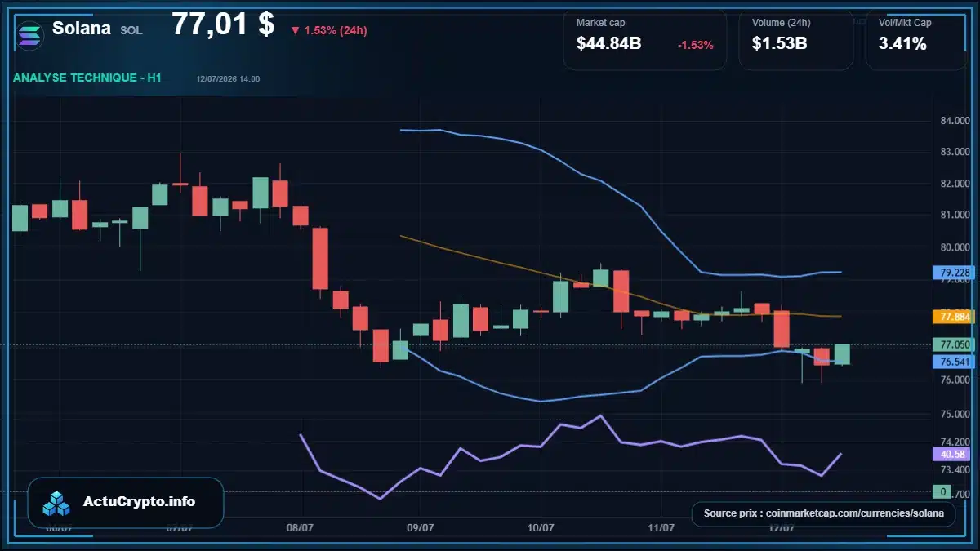Open the ActuCrypto.info badge
The image size is (980, 551).
click(x=126, y=502)
